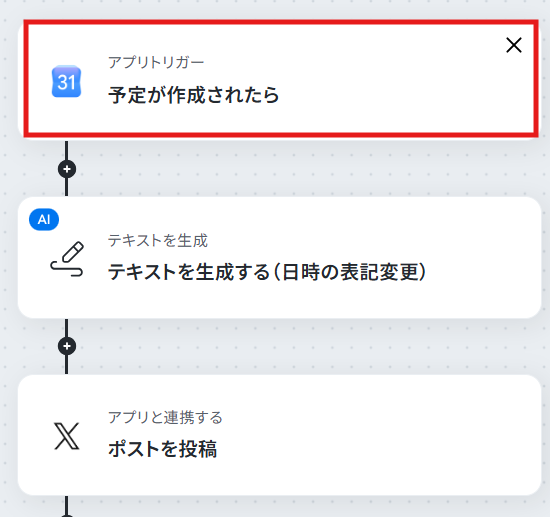550x517 pixels.
Task: Add step after the text generation card
Action: click(x=67, y=346)
